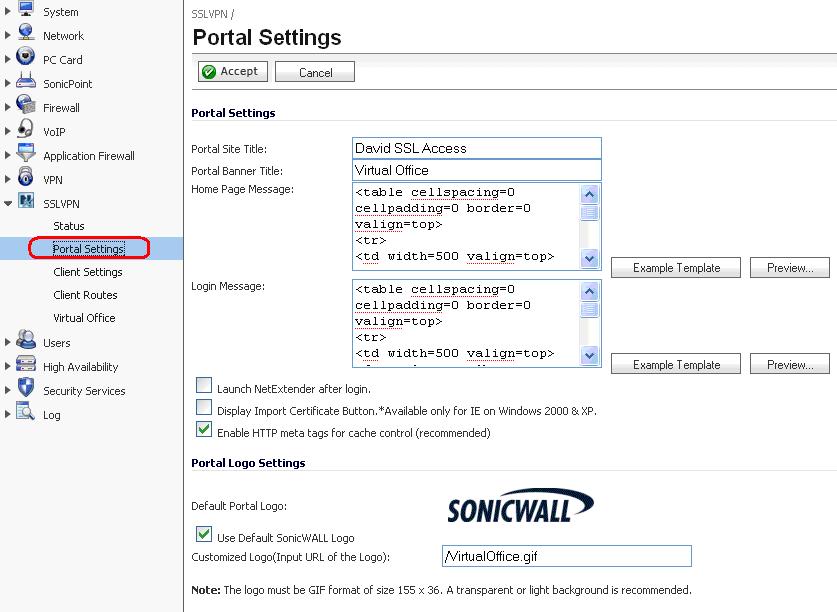
Task: Click the High Availability server icon
Action: pyautogui.click(x=26, y=364)
